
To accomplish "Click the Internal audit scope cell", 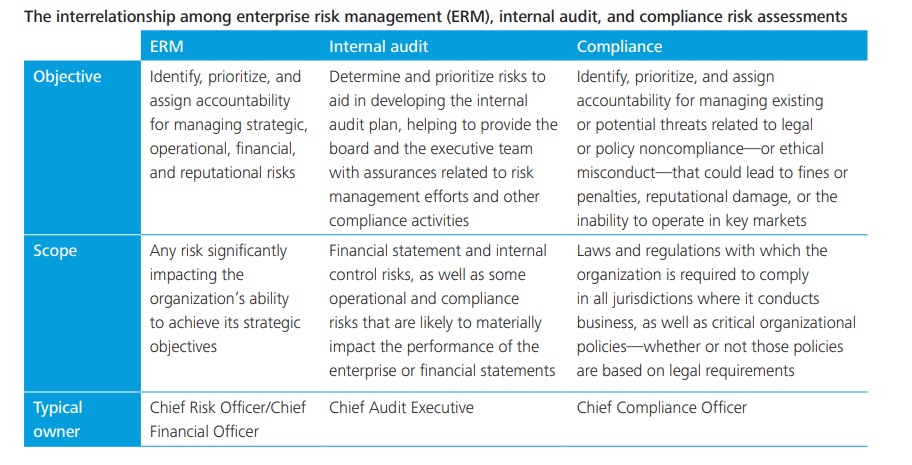I will coord(442,310).
